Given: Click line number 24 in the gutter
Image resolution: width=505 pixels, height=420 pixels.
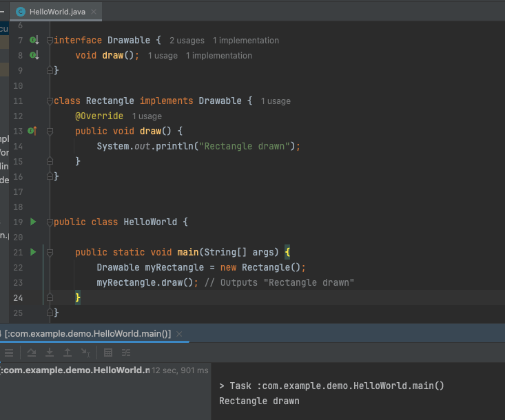Looking at the screenshot, I should 18,297.
